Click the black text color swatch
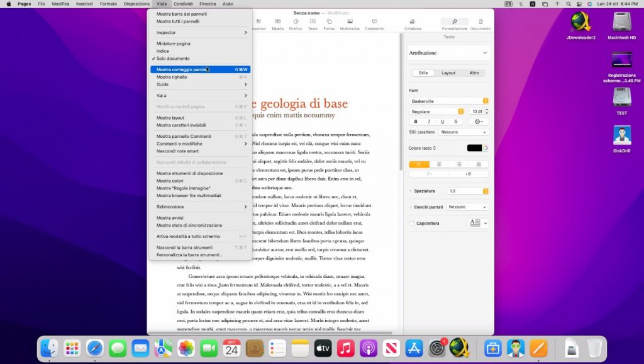This screenshot has height=364, width=644. [474, 148]
